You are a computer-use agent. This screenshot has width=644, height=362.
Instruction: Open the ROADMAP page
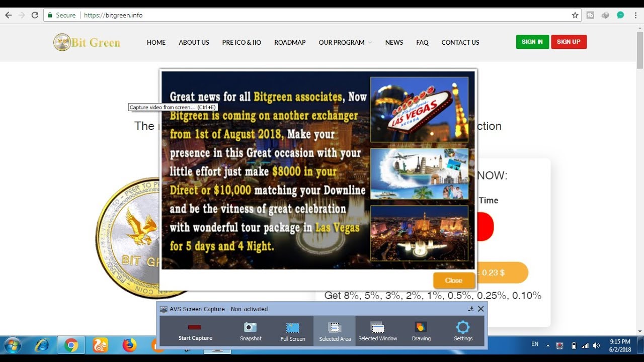[290, 42]
